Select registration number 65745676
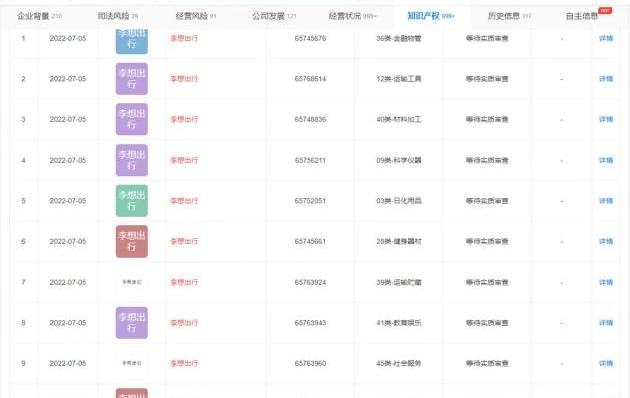 point(310,39)
